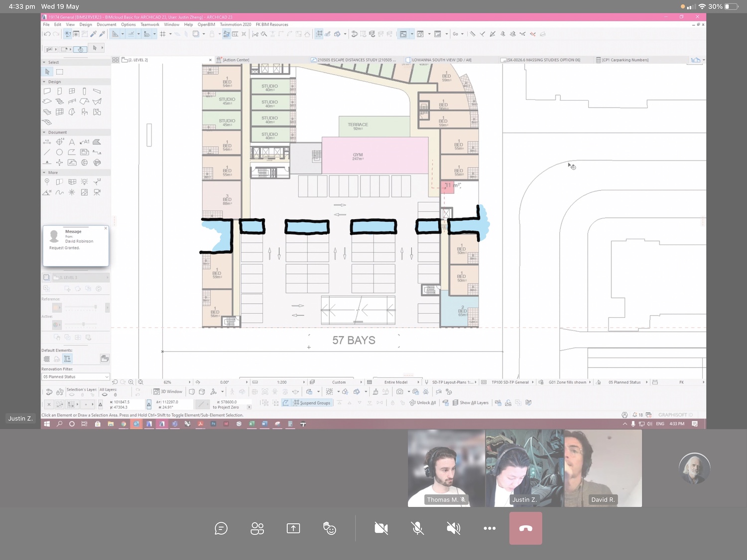This screenshot has width=747, height=560.
Task: Select the Marquee tool in toolbox
Action: 60,72
